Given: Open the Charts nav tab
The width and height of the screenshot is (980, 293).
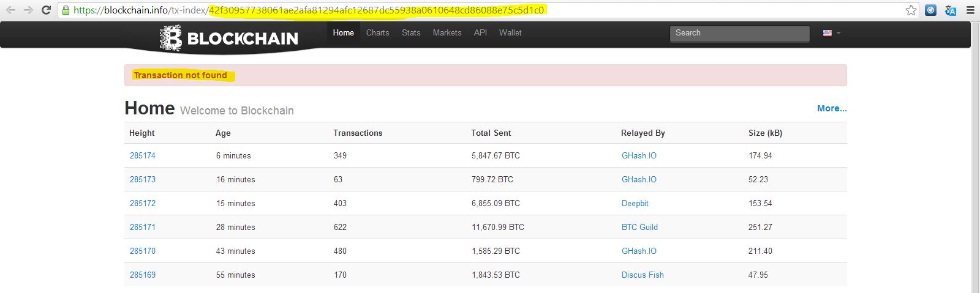Looking at the screenshot, I should (378, 33).
